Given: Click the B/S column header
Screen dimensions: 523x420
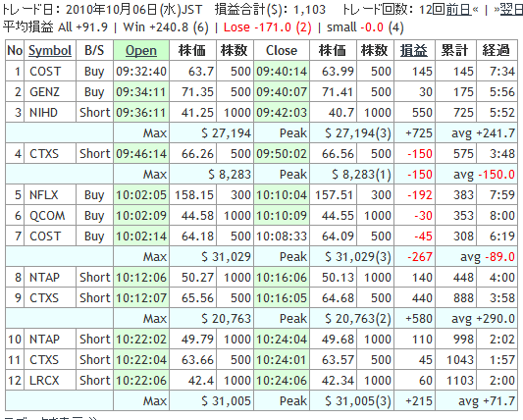Looking at the screenshot, I should (94, 50).
